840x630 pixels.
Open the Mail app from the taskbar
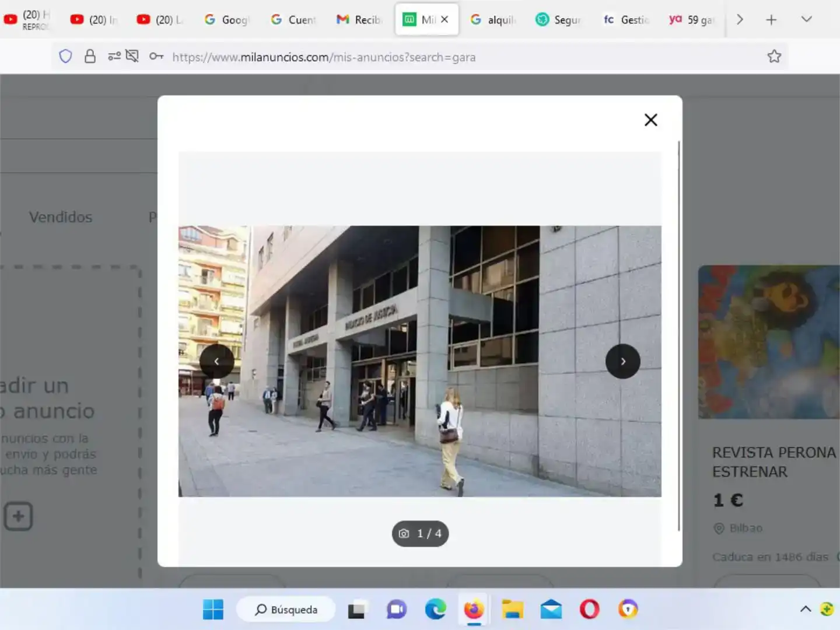coord(551,610)
